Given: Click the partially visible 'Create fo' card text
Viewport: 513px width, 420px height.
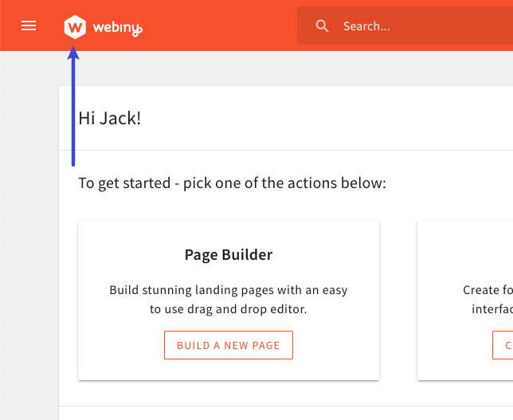Looking at the screenshot, I should 488,290.
